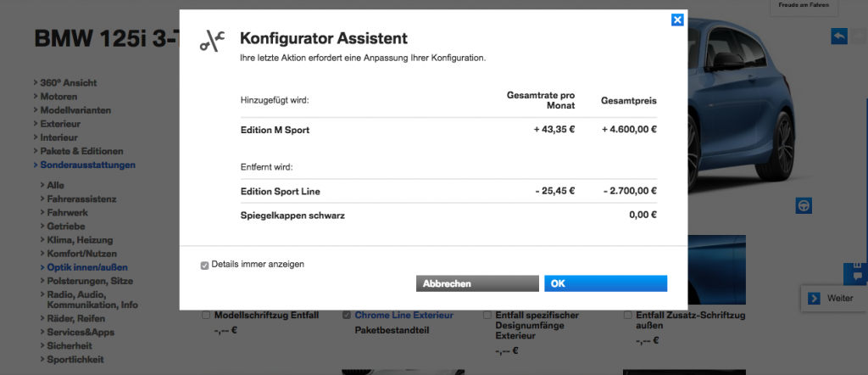This screenshot has height=375, width=868.
Task: Open Exterieur menu entry
Action: tap(60, 124)
